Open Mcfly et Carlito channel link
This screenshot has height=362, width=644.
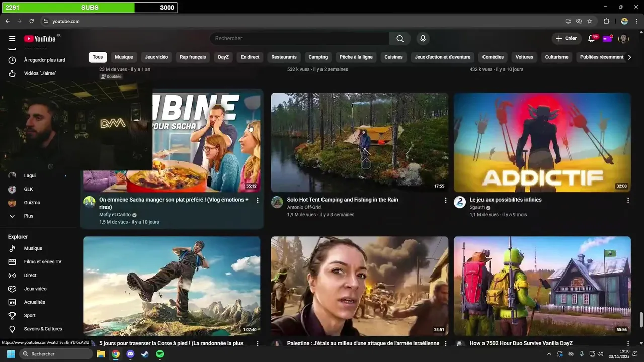click(115, 215)
